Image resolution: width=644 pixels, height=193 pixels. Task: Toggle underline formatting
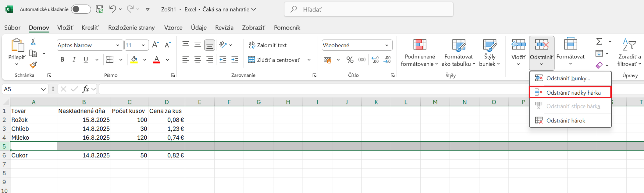(x=86, y=60)
